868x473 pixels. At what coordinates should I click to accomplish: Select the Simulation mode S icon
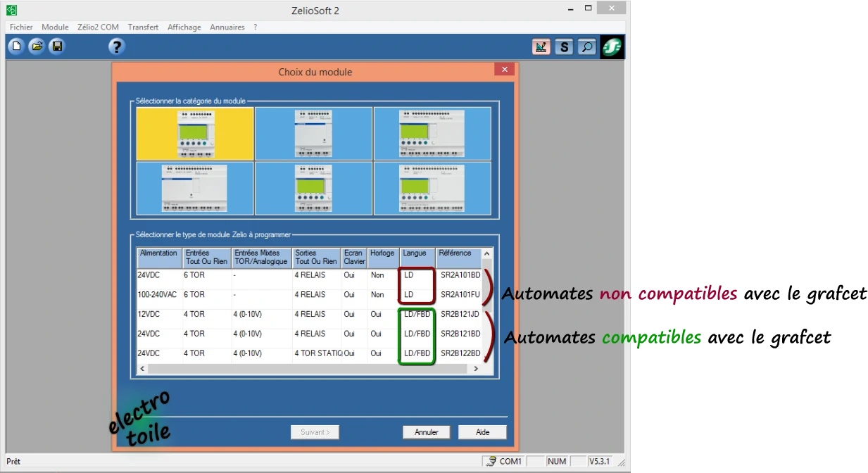564,47
